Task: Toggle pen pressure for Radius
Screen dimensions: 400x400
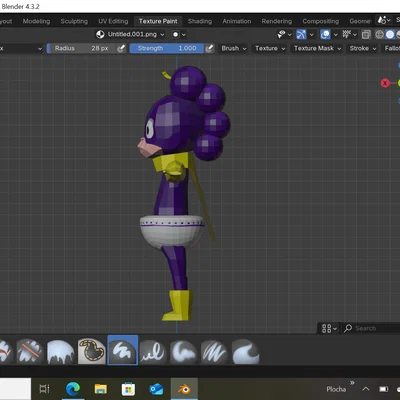Action: pyautogui.click(x=121, y=48)
